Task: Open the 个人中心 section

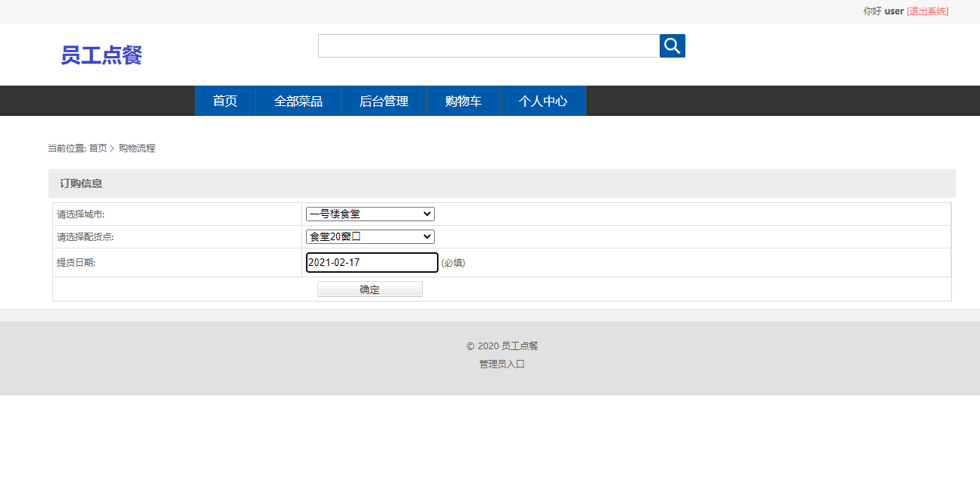Action: click(542, 101)
